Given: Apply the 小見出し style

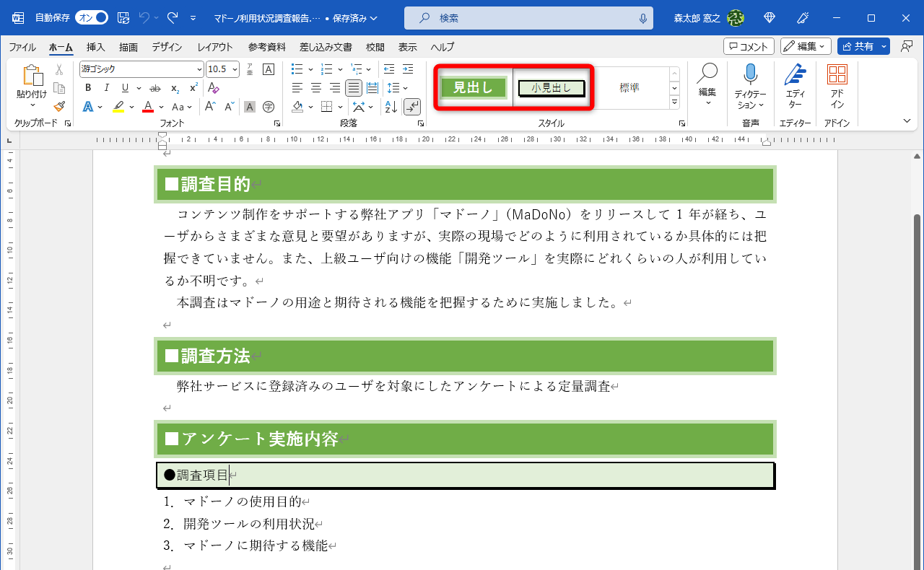Looking at the screenshot, I should 551,87.
